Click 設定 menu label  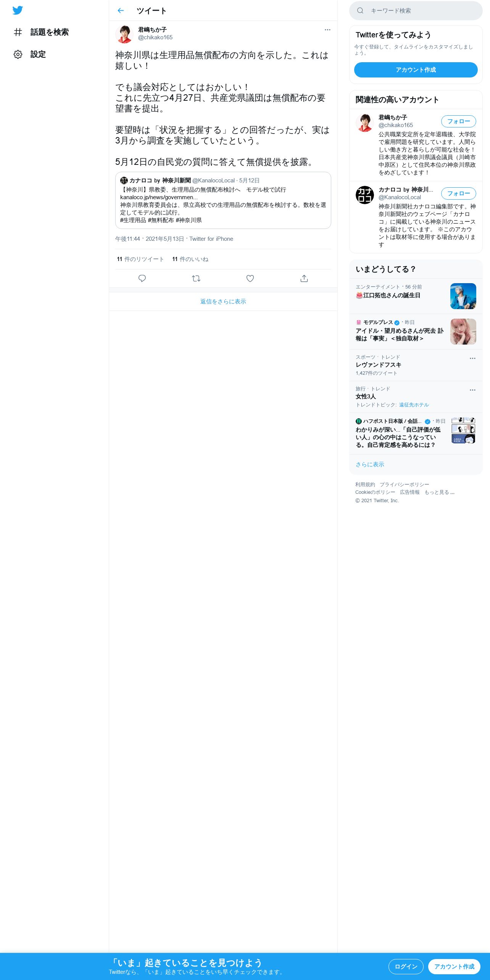[x=38, y=54]
